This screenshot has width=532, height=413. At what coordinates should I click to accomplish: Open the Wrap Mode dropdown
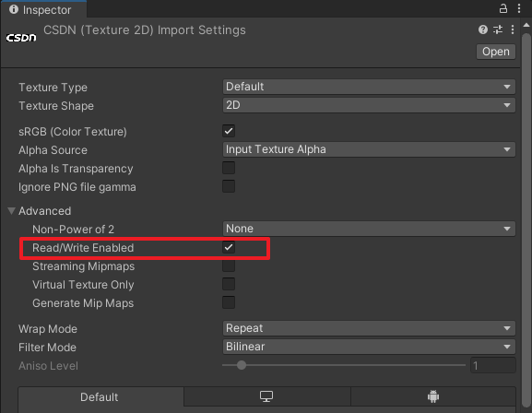click(x=369, y=328)
